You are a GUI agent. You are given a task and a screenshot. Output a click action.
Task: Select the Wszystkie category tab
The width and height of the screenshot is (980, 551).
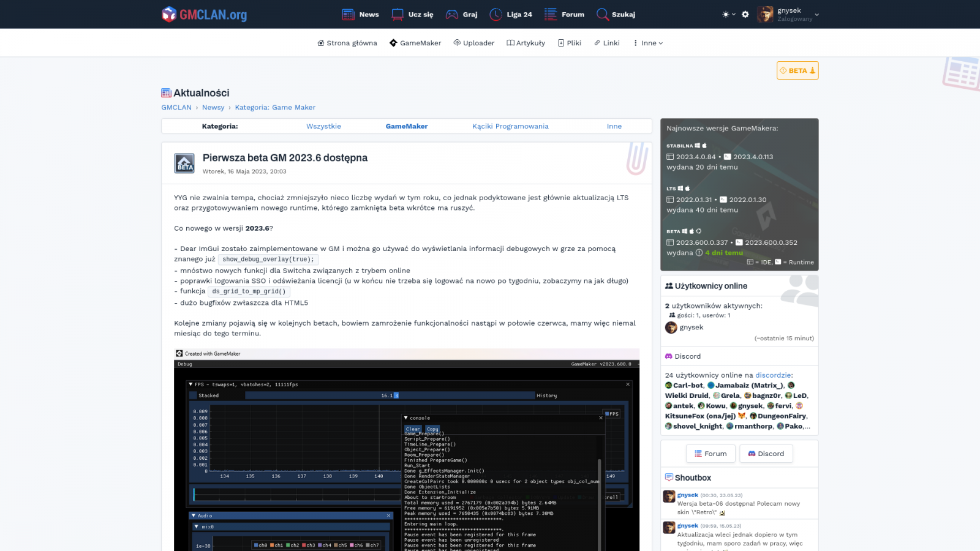[323, 126]
